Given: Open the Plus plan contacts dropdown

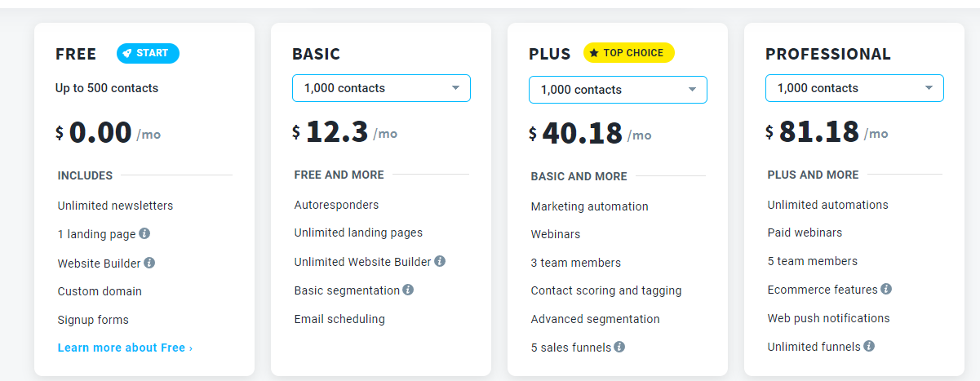Looking at the screenshot, I should pos(618,90).
